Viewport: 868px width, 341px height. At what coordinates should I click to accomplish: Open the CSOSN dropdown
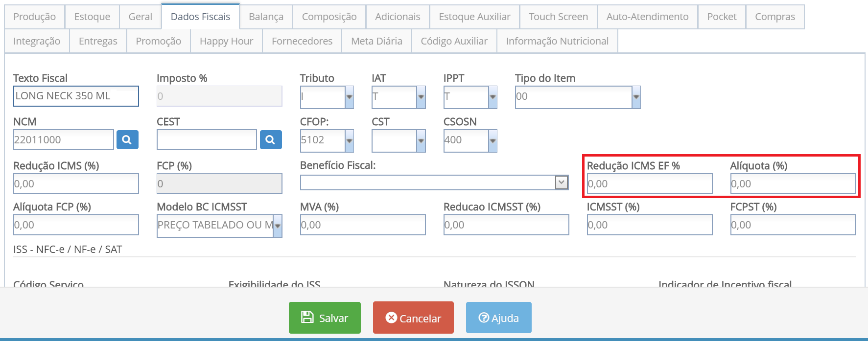493,141
